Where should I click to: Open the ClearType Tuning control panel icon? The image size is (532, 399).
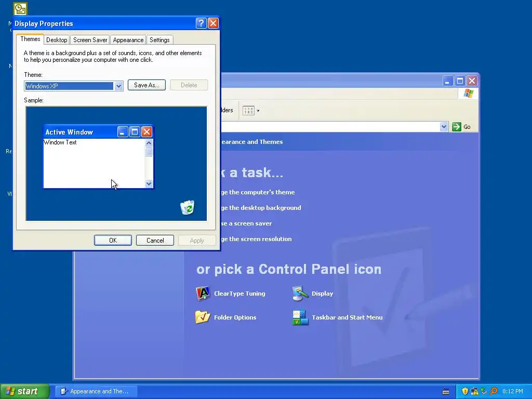(x=231, y=294)
